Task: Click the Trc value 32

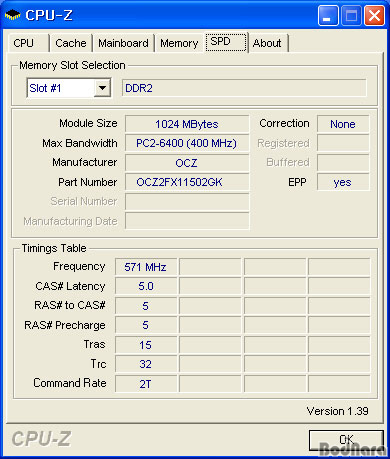Action: tap(146, 364)
